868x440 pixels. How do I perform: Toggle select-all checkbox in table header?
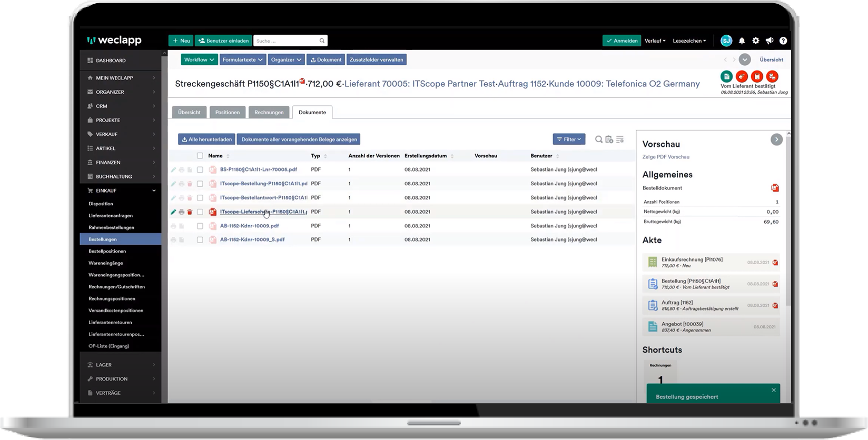click(200, 156)
